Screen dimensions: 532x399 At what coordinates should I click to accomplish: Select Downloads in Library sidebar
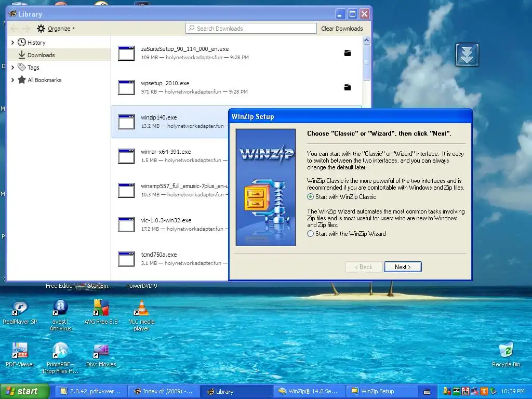[41, 55]
